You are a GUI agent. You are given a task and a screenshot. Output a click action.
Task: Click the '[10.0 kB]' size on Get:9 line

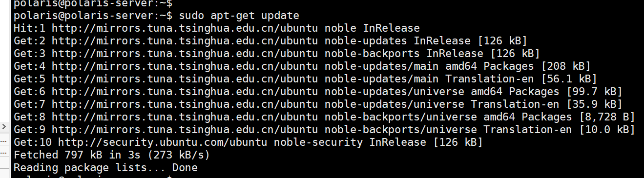(606, 130)
